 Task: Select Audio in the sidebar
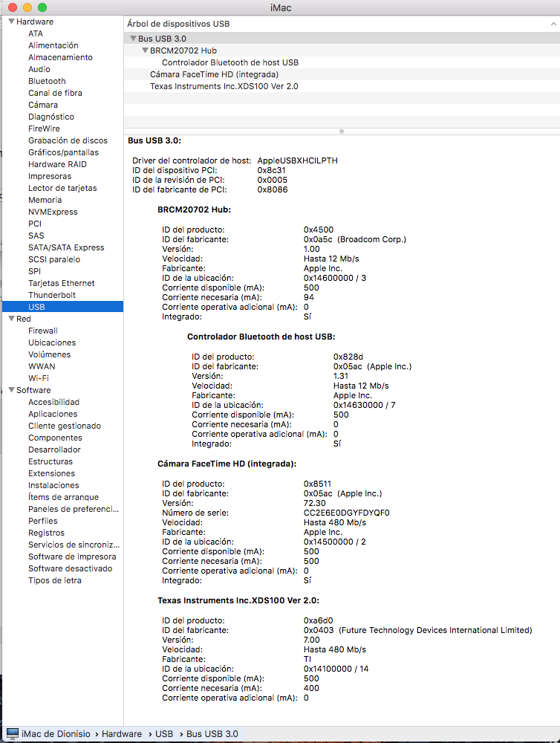click(39, 69)
